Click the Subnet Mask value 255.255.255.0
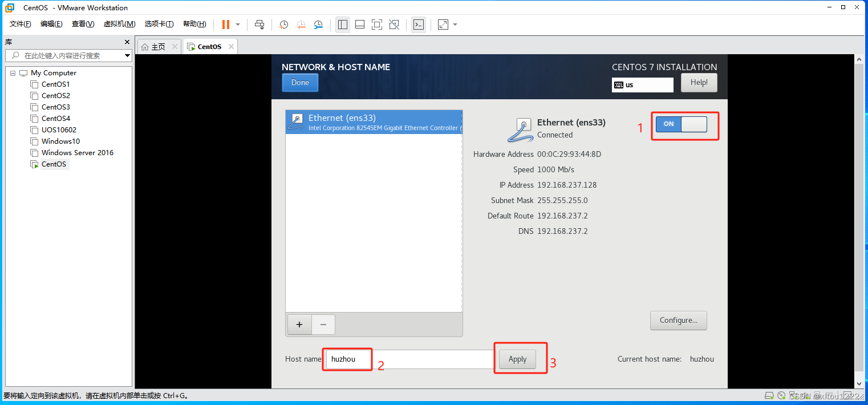The width and height of the screenshot is (868, 405). [x=562, y=200]
